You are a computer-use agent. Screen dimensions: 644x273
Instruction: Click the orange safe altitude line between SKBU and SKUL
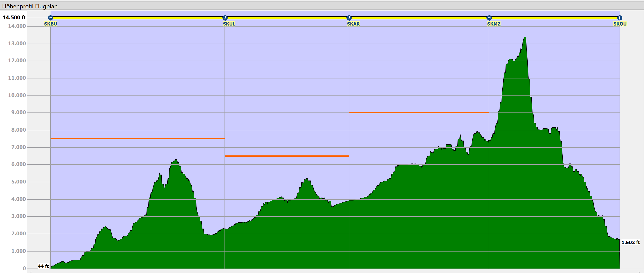point(137,139)
